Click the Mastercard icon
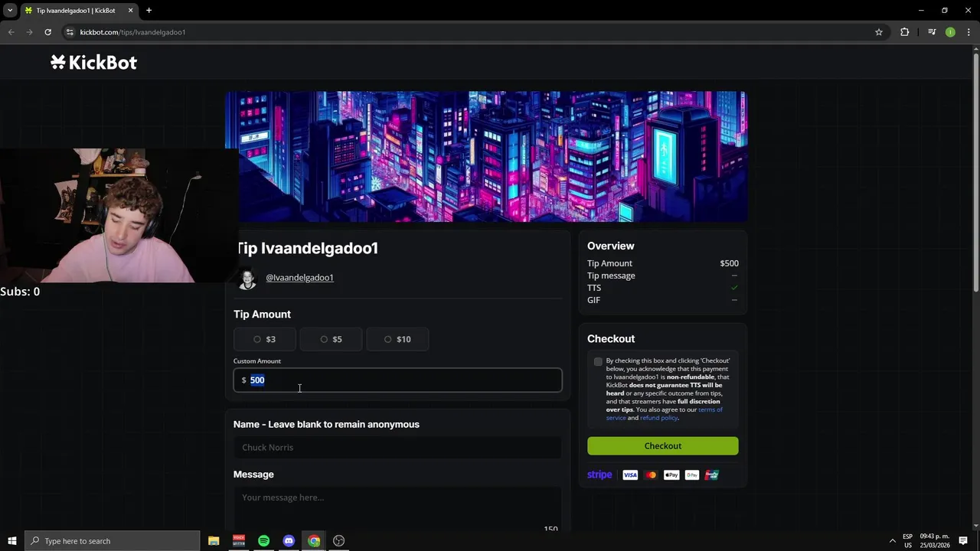This screenshot has height=551, width=980. point(651,475)
